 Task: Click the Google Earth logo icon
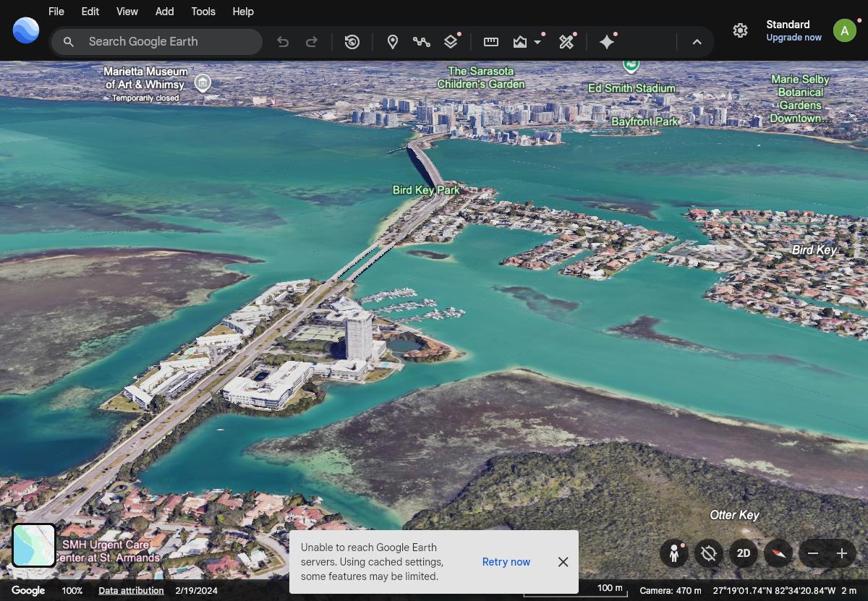point(26,30)
